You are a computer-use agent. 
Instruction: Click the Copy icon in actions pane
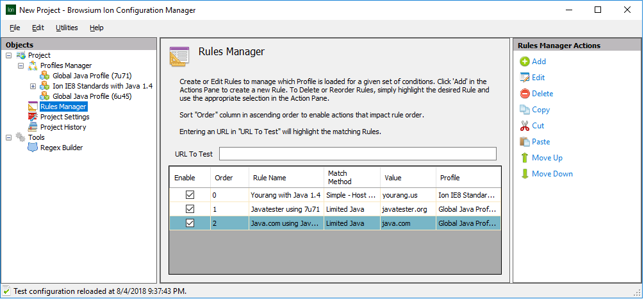(524, 110)
